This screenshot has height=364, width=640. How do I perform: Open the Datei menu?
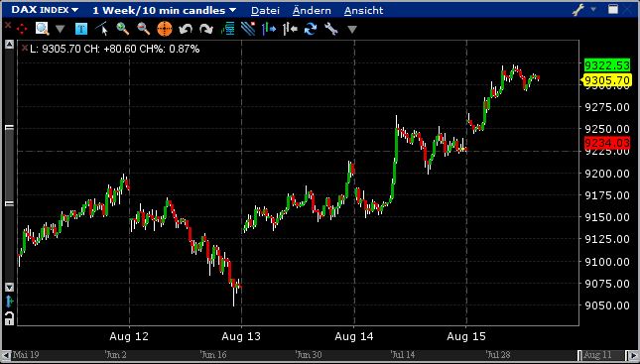coord(265,10)
